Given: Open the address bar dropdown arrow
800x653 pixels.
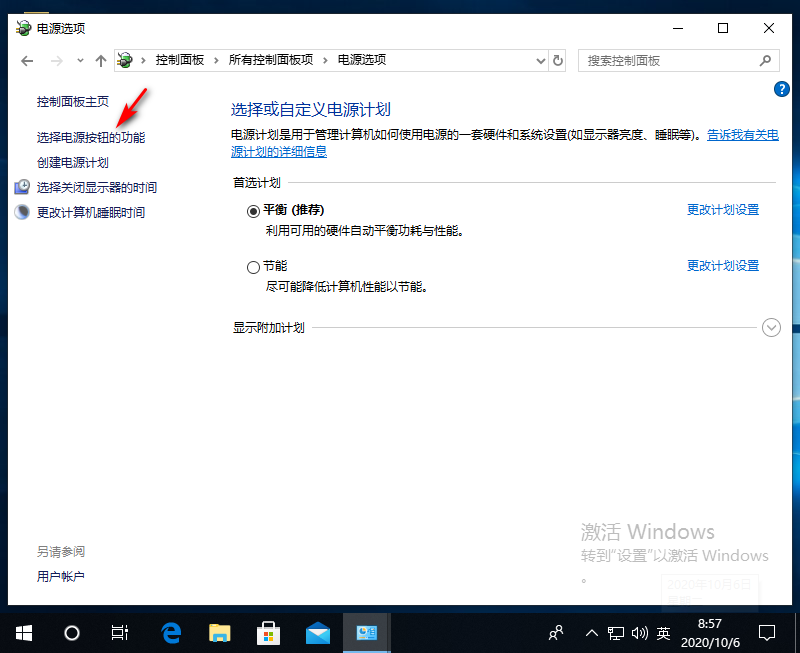Looking at the screenshot, I should tap(540, 60).
